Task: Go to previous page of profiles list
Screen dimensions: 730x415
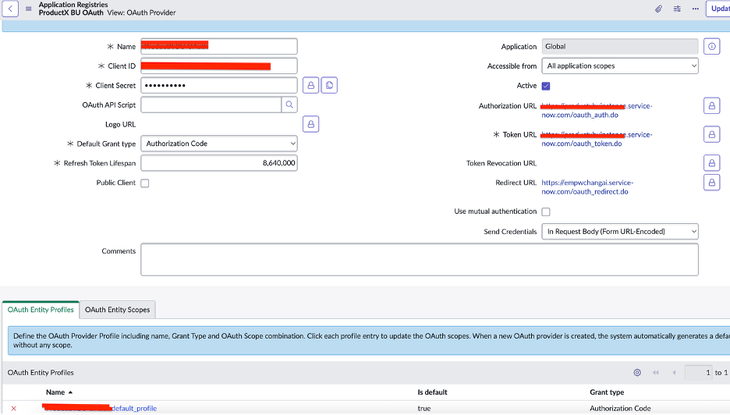Action: click(x=674, y=373)
